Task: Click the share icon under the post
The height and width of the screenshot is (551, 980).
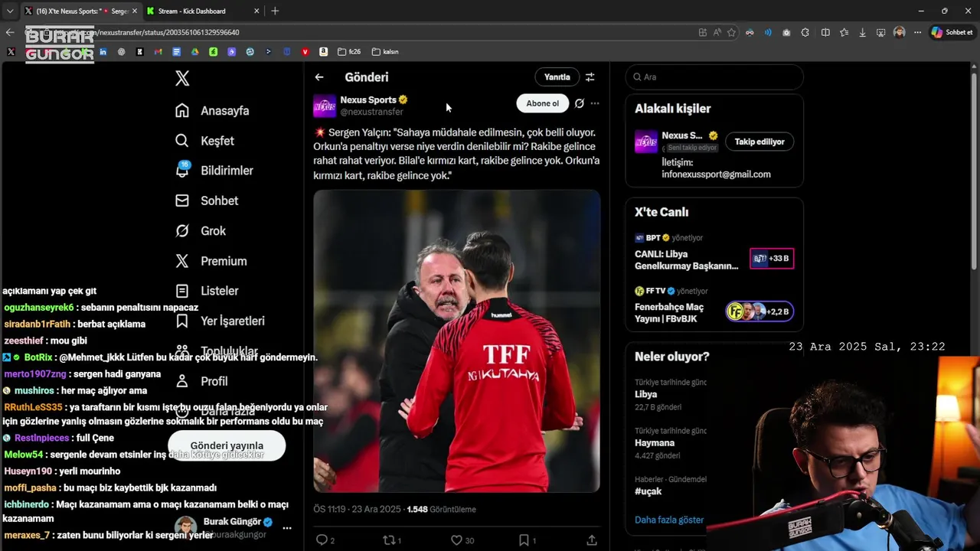Action: [x=592, y=540]
